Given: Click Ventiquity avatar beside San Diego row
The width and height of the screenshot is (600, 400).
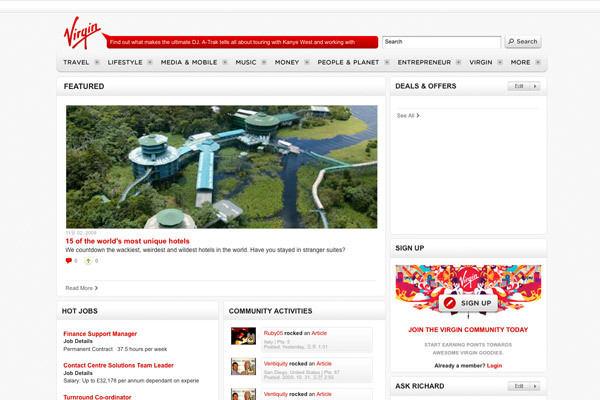Looking at the screenshot, I should 243,366.
